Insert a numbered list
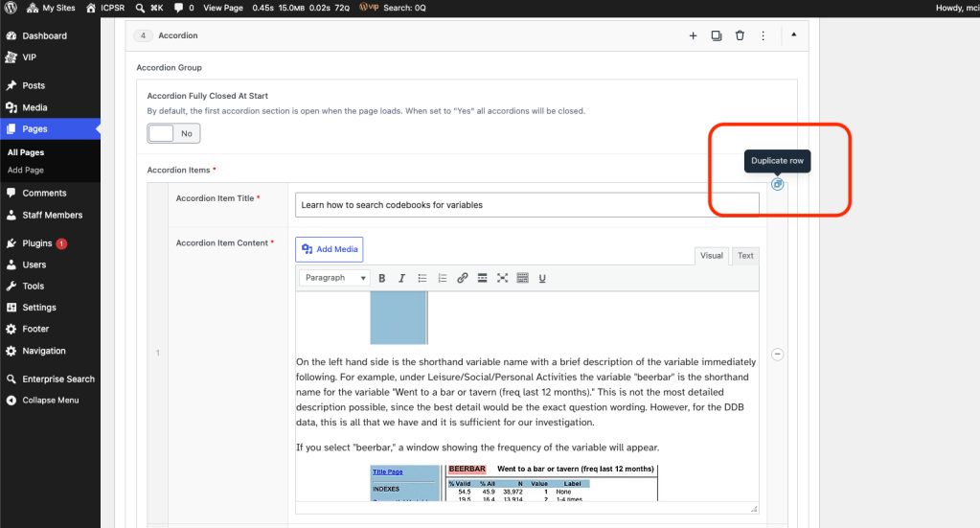The image size is (980, 528). [442, 278]
